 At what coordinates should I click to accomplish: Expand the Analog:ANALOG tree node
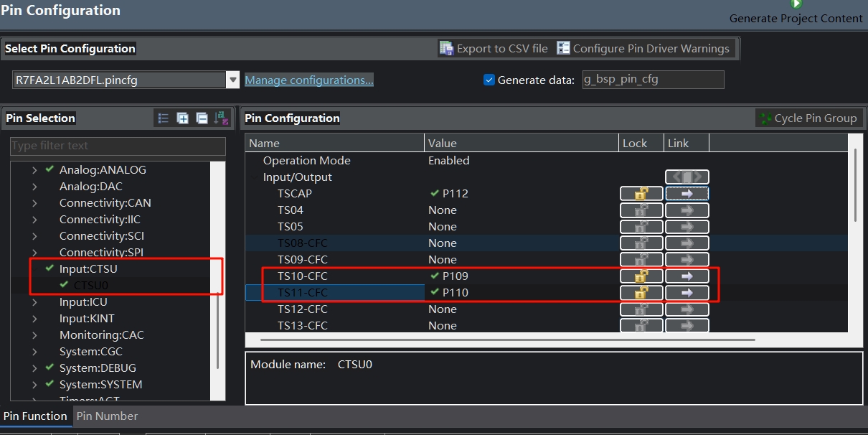click(34, 170)
